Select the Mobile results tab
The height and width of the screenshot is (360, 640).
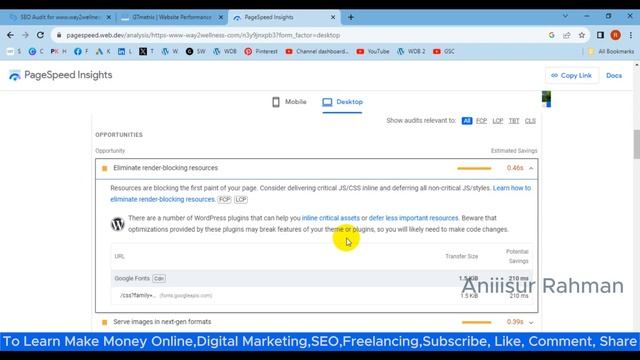[x=289, y=102]
